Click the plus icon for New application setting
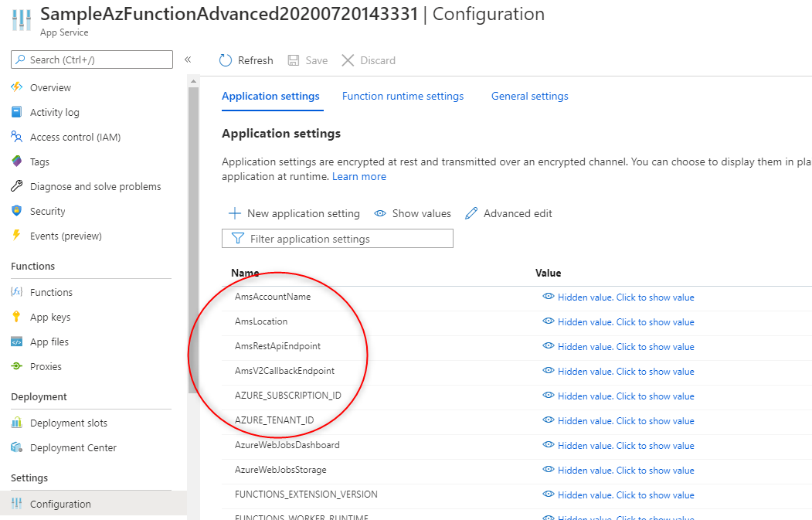The width and height of the screenshot is (812, 520). [x=235, y=213]
